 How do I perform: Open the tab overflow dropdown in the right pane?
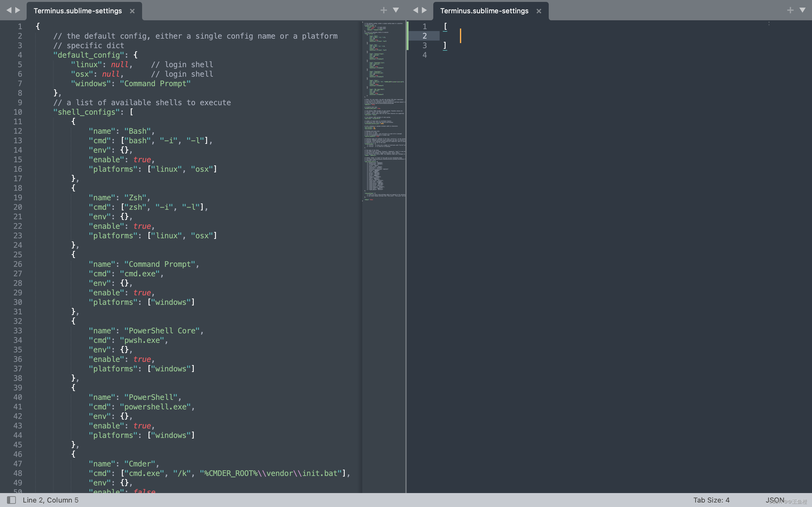[x=803, y=10]
